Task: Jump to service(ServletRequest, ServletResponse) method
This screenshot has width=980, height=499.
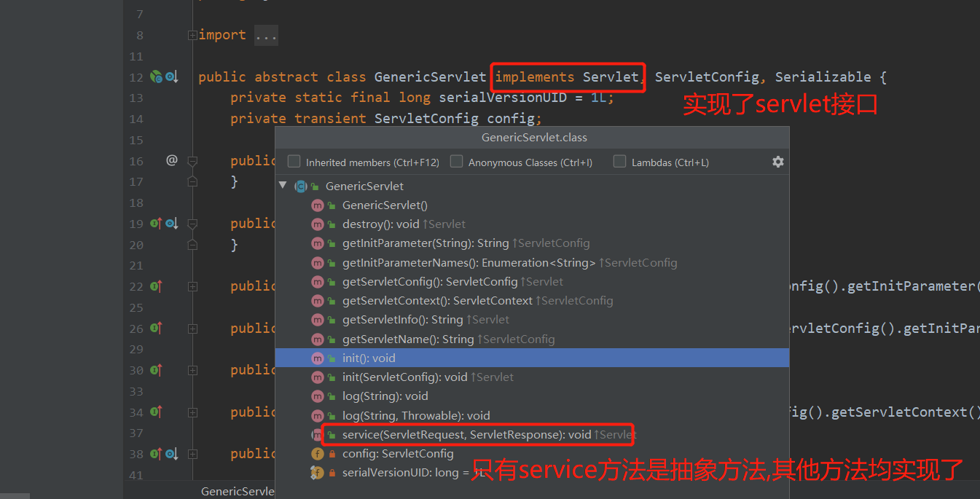Action: pos(532,434)
